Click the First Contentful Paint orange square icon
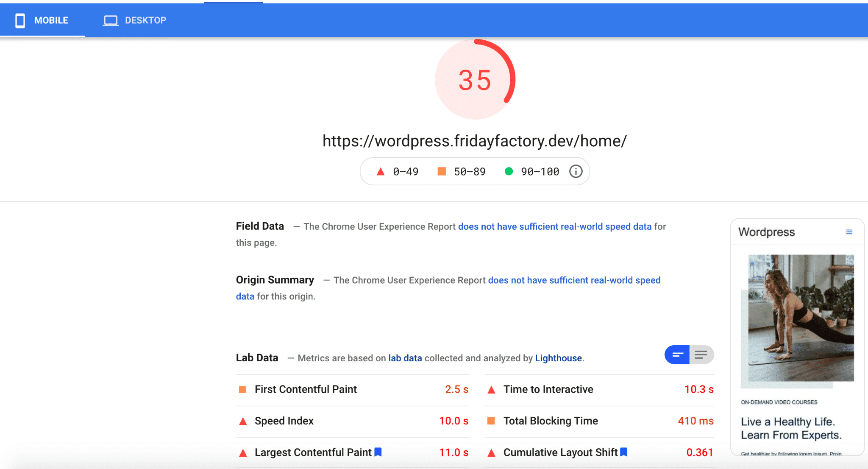Viewport: 868px width, 469px height. pyautogui.click(x=242, y=389)
